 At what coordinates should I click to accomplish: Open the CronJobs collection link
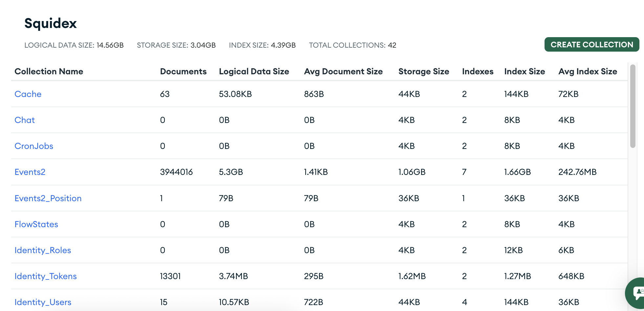[x=34, y=146]
